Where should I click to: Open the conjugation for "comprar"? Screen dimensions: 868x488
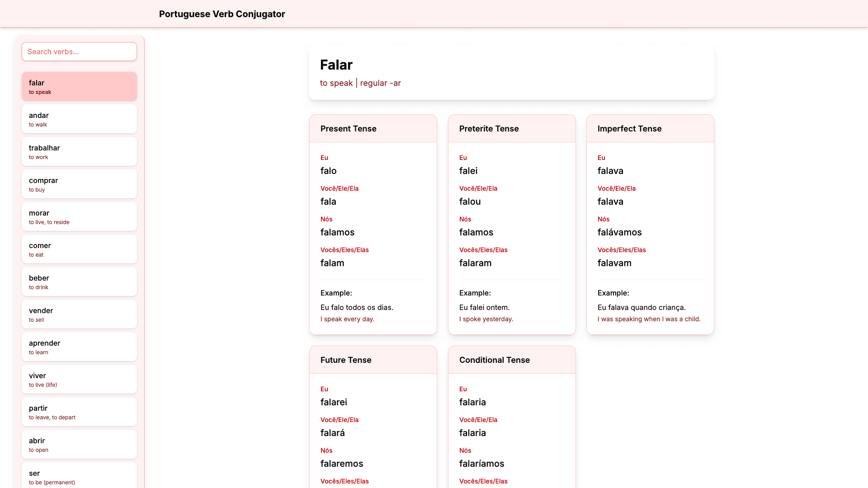tap(79, 184)
